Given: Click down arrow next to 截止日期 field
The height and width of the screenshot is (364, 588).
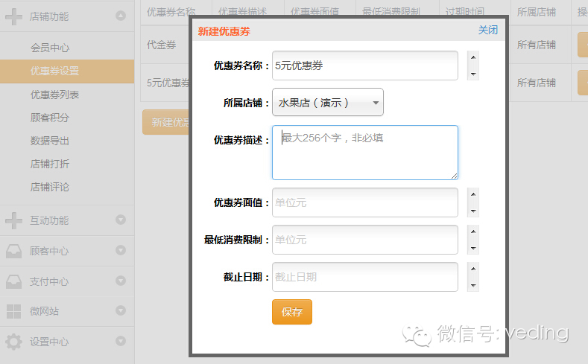Looking at the screenshot, I should [473, 285].
